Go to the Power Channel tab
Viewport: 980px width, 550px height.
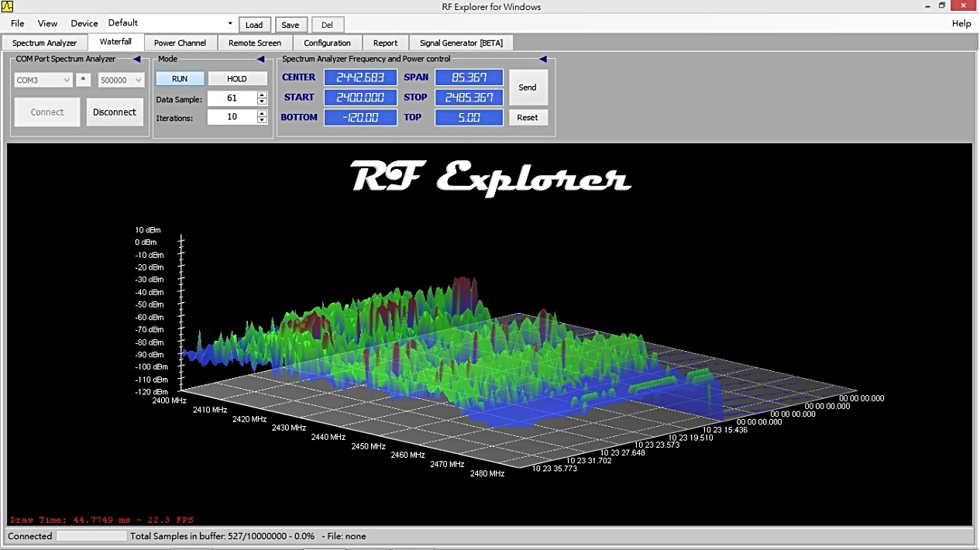pyautogui.click(x=180, y=43)
